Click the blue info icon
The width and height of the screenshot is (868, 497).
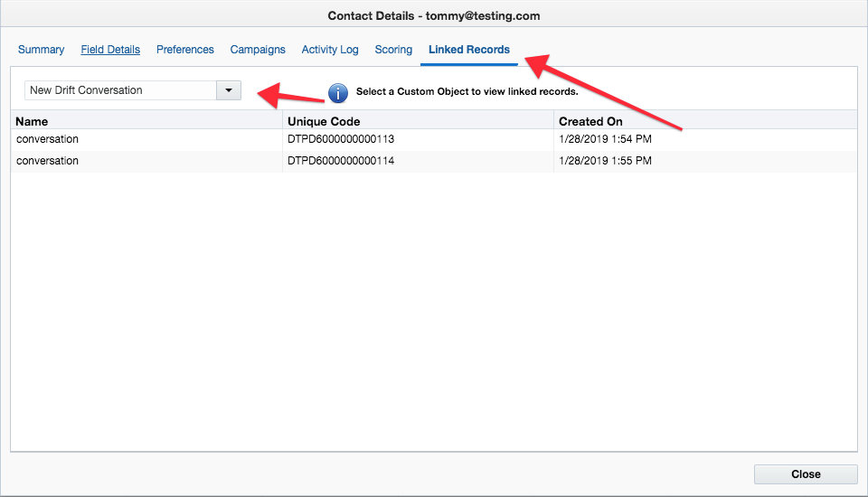[337, 92]
